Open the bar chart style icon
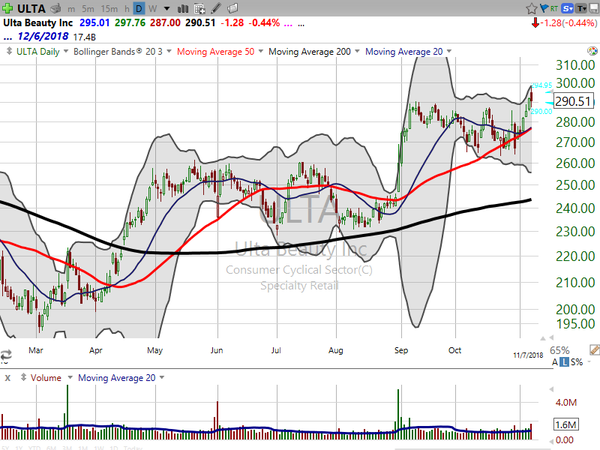 [183, 8]
